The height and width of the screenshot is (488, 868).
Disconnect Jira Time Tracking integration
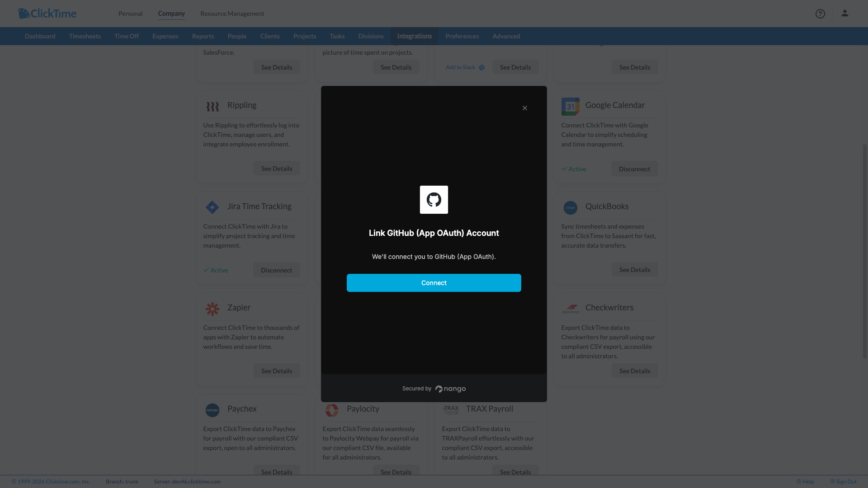pyautogui.click(x=277, y=270)
